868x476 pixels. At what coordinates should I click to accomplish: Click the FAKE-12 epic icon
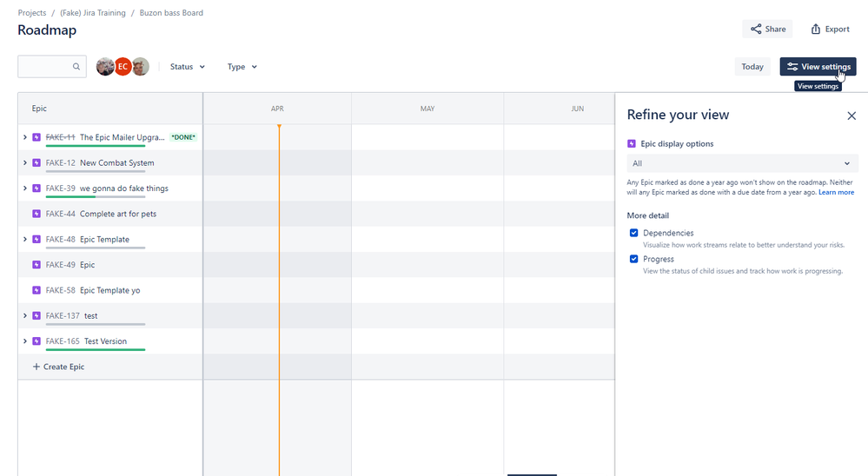click(36, 162)
